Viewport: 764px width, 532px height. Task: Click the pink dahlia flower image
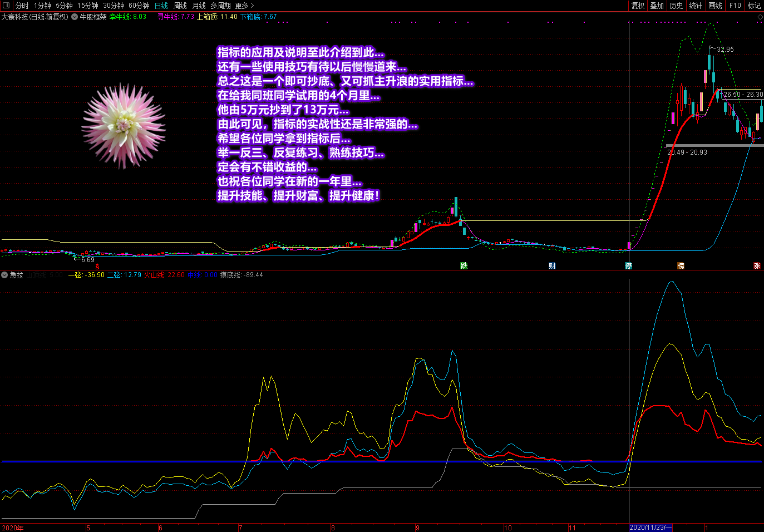124,126
